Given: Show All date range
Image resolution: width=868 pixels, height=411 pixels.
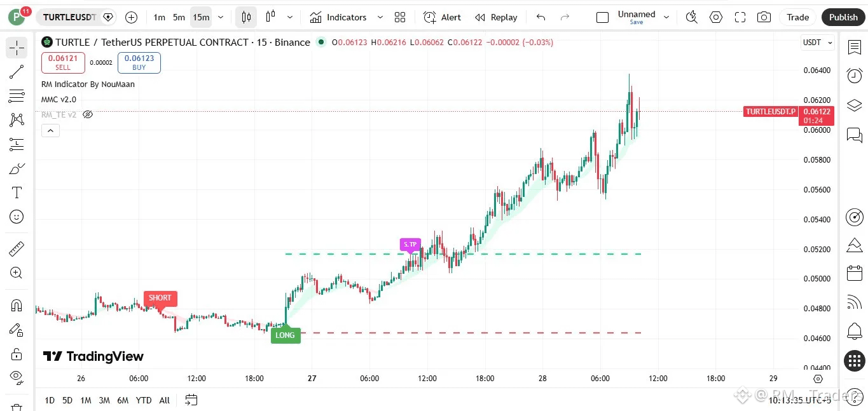Looking at the screenshot, I should point(165,400).
